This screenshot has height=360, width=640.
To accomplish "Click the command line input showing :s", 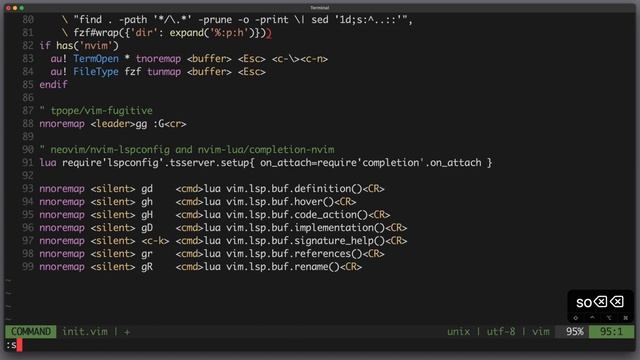I will 320,345.
